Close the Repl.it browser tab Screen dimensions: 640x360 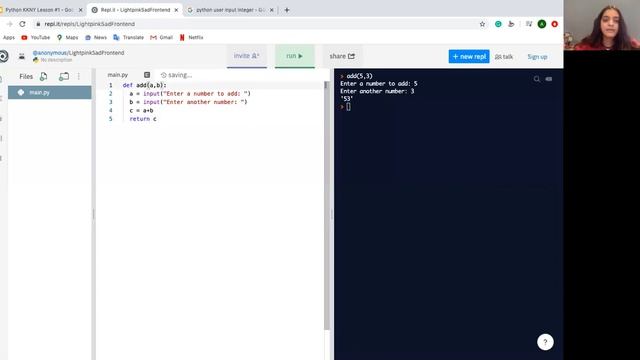pos(176,10)
